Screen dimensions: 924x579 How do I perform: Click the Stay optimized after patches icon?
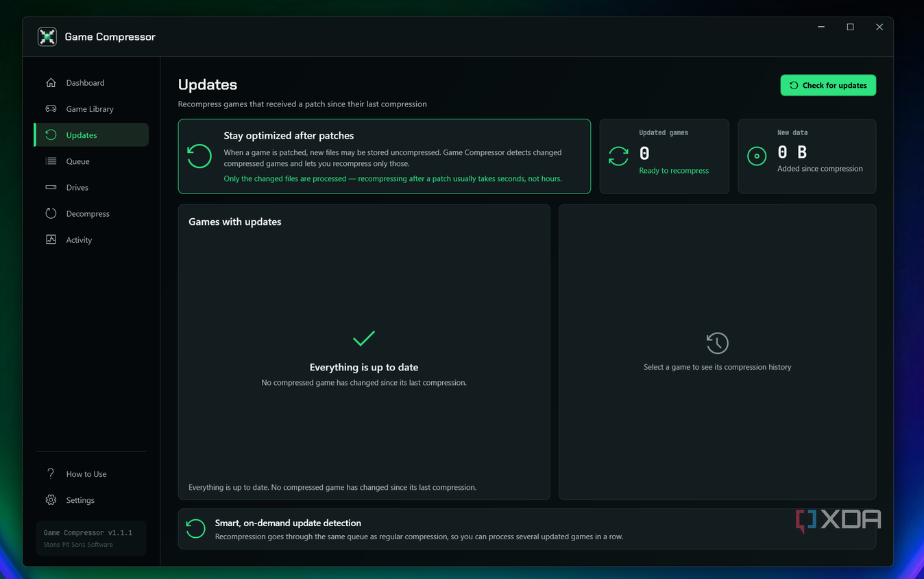(199, 156)
